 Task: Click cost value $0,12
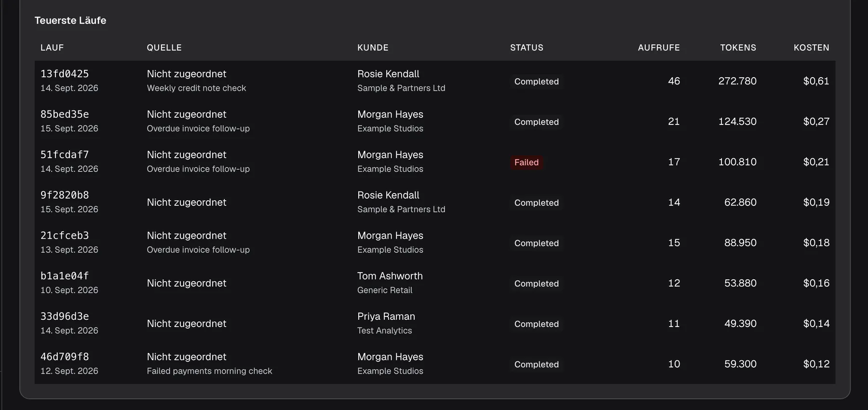pos(816,364)
